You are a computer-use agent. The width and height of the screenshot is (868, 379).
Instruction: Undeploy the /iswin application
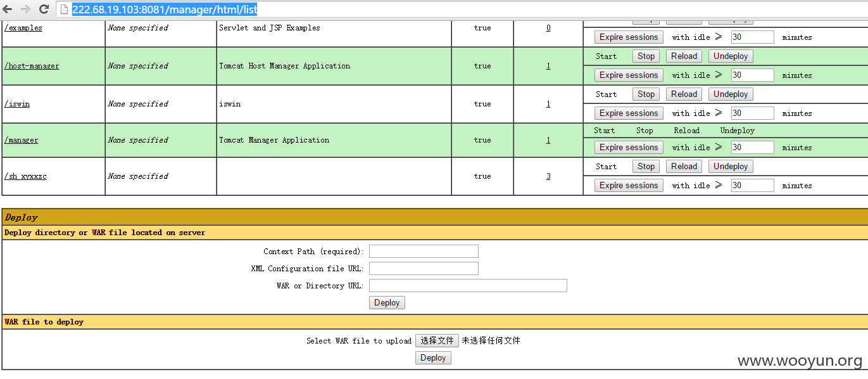pyautogui.click(x=731, y=94)
